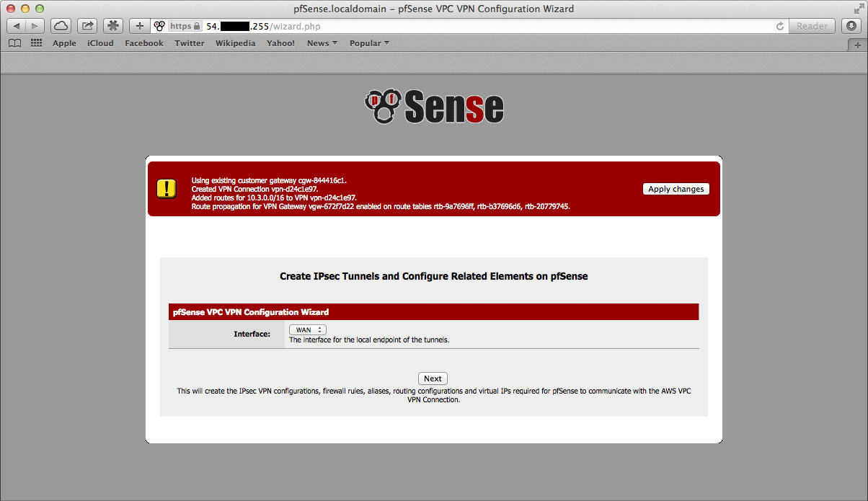Screen dimensions: 868x501
Task: Click the Apply changes button
Action: pyautogui.click(x=676, y=189)
